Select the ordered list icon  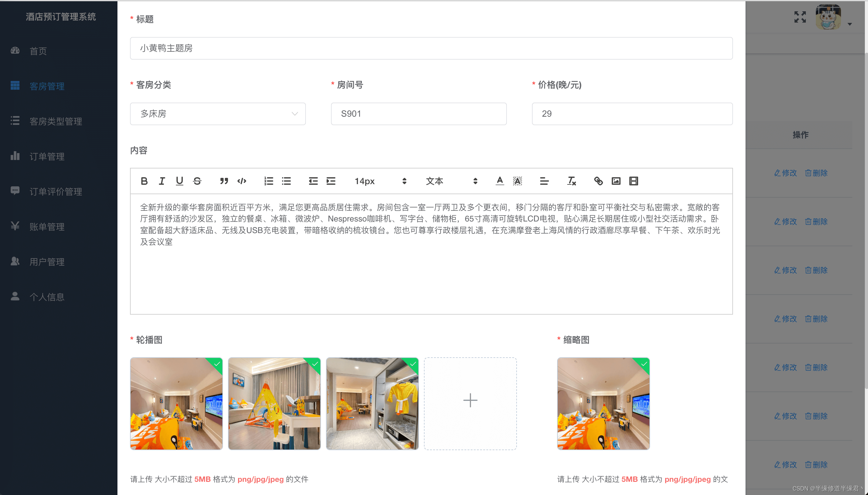pyautogui.click(x=269, y=181)
